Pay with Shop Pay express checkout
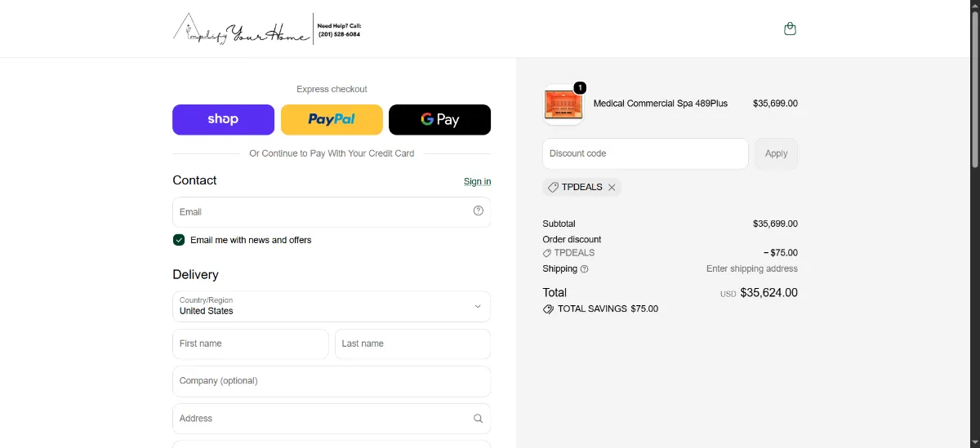This screenshot has height=448, width=980. 223,119
